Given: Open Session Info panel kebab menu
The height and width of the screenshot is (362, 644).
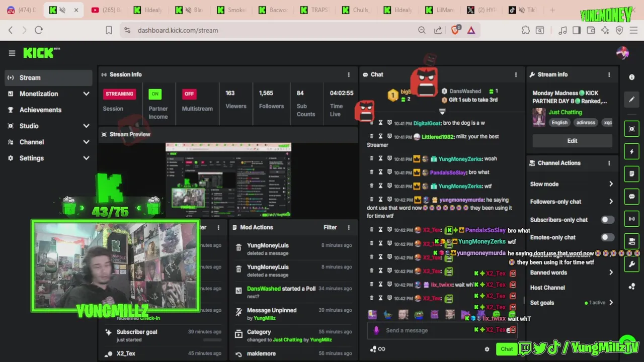Looking at the screenshot, I should pos(349,74).
